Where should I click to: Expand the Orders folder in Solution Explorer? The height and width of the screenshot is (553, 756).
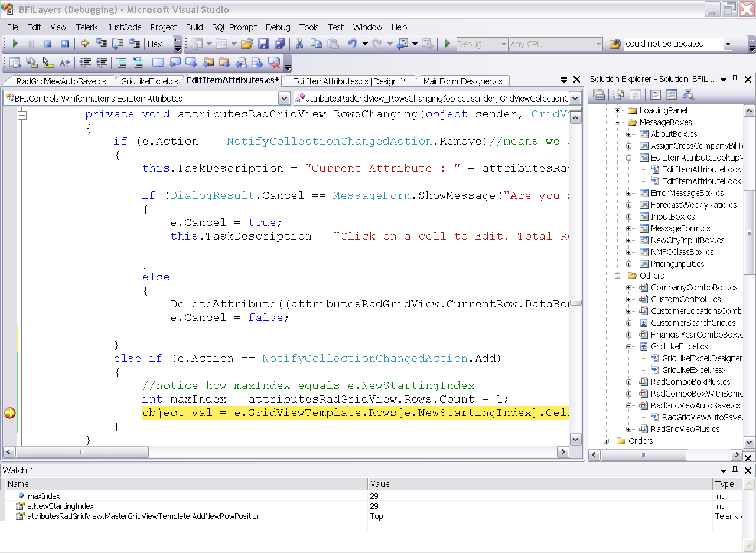coord(606,441)
